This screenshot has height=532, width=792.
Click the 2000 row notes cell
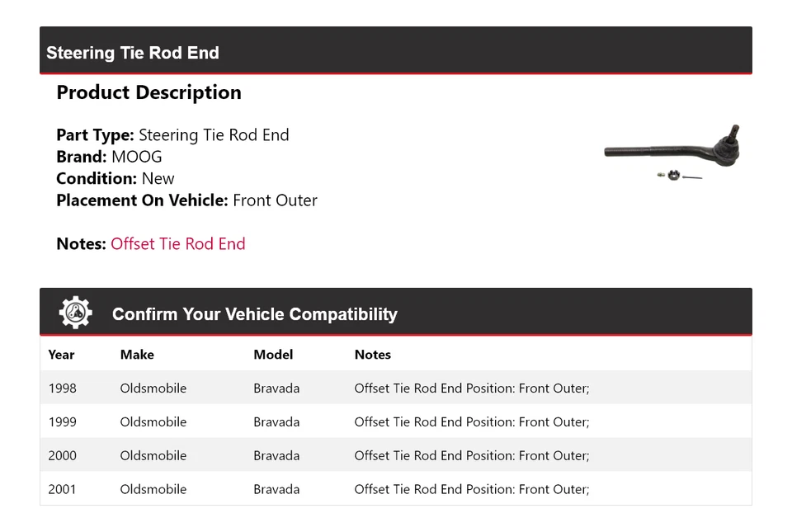coord(472,456)
